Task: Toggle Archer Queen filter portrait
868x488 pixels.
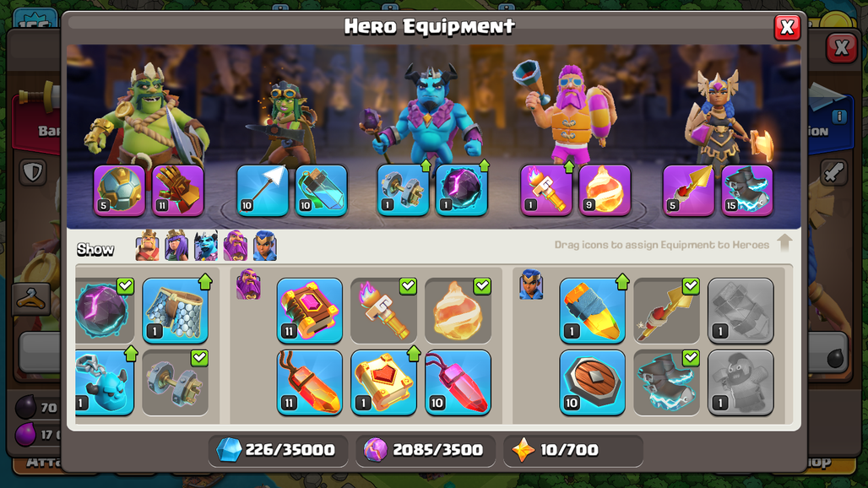Action: tap(176, 246)
